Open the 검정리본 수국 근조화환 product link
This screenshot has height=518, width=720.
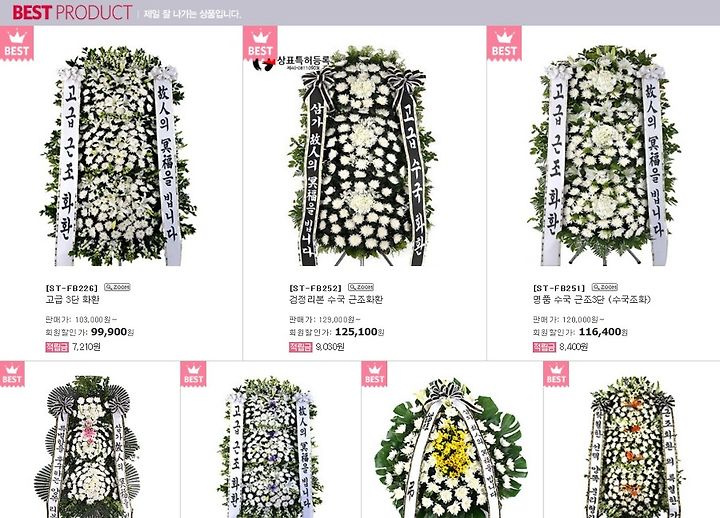pos(336,300)
